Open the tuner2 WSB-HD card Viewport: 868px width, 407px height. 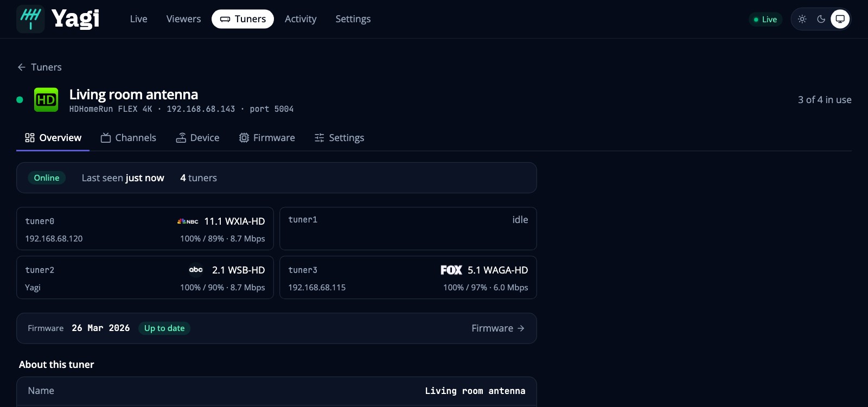click(145, 277)
